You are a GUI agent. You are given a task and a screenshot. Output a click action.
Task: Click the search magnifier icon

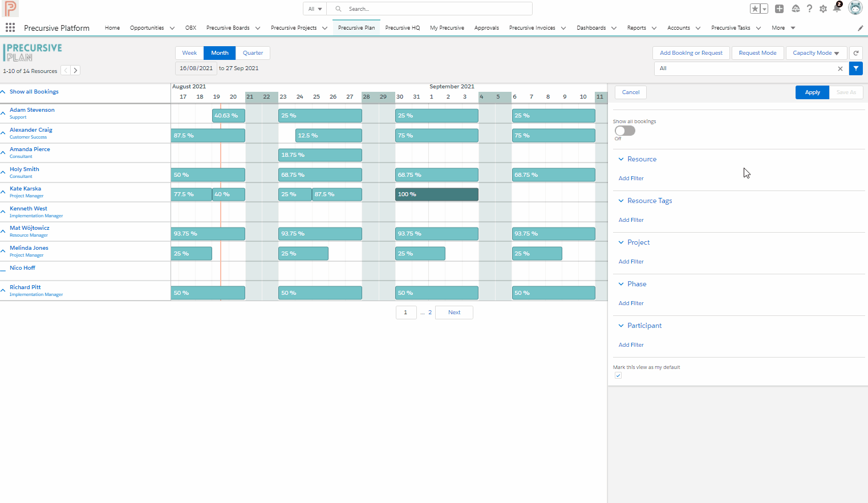click(x=338, y=9)
